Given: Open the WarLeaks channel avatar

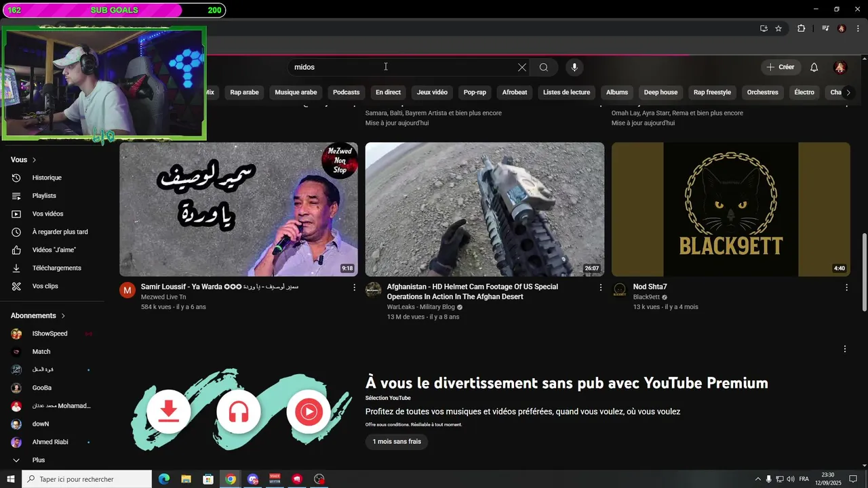Looking at the screenshot, I should 374,291.
